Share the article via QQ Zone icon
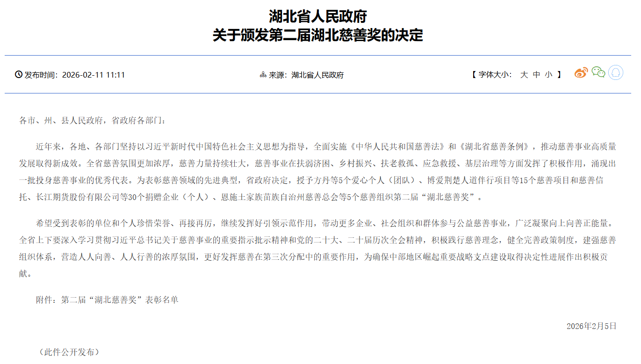The image size is (641, 364). (x=615, y=73)
